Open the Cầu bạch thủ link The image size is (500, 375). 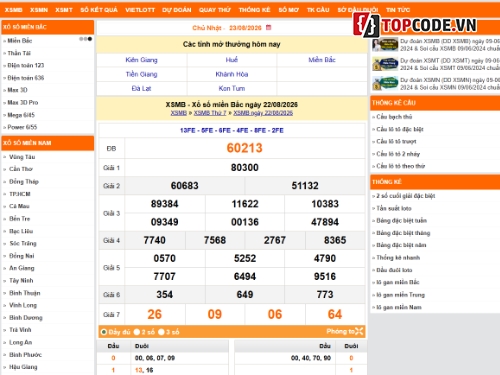394,117
